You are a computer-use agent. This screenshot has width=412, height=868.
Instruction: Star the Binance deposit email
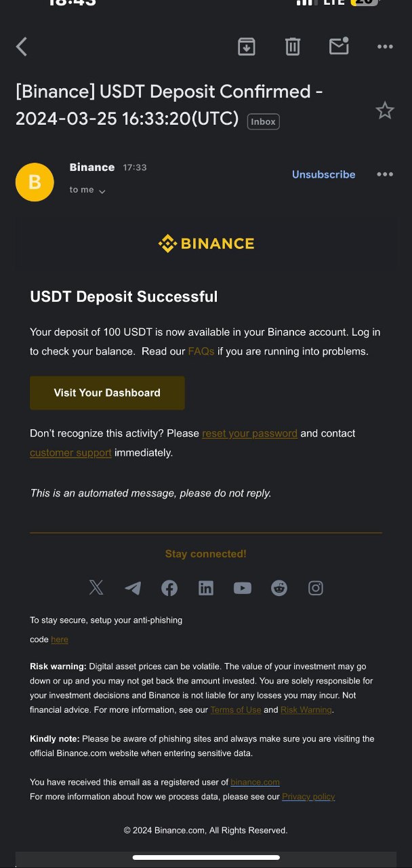[x=385, y=111]
